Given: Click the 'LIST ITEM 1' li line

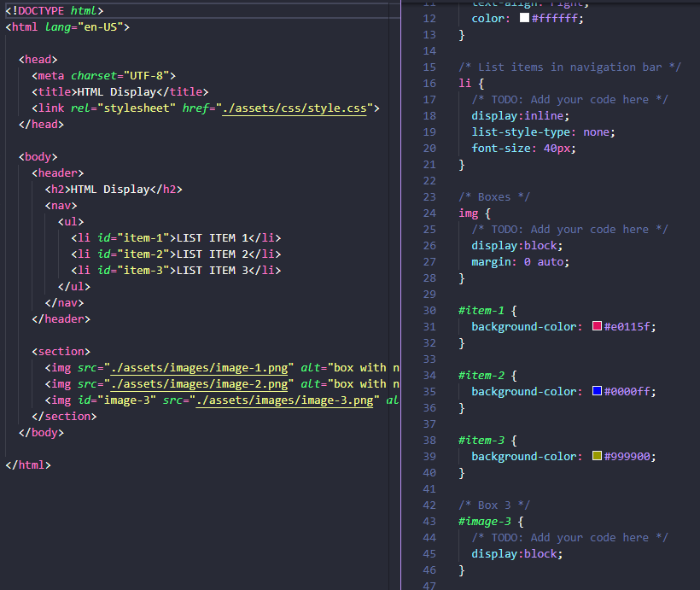Looking at the screenshot, I should (176, 238).
